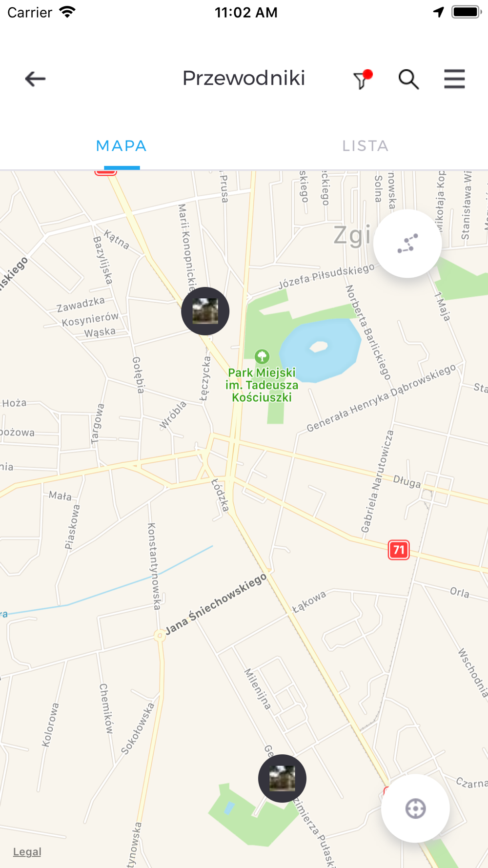Switch to the MAPA tab
The width and height of the screenshot is (488, 868).
[122, 146]
